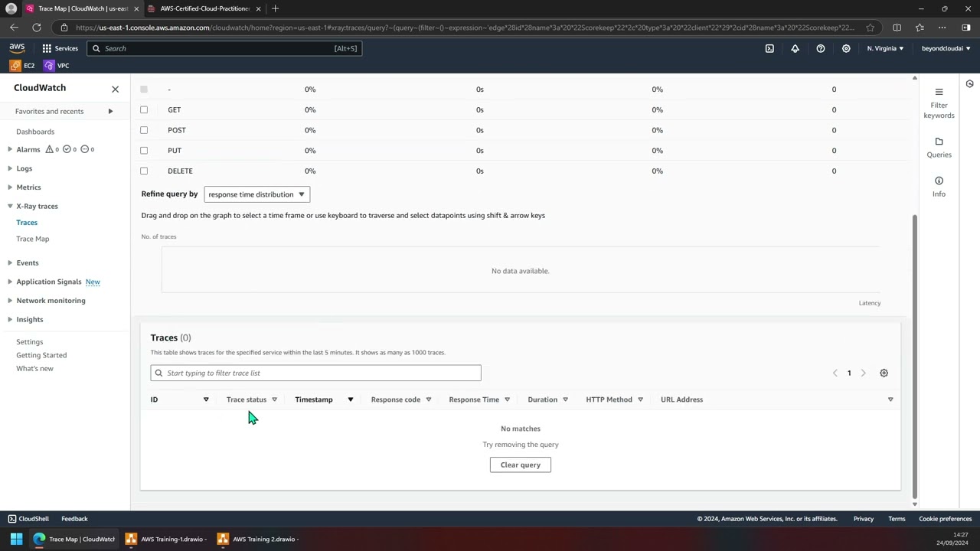Image resolution: width=980 pixels, height=551 pixels.
Task: Open the Queries side panel
Action: [939, 148]
